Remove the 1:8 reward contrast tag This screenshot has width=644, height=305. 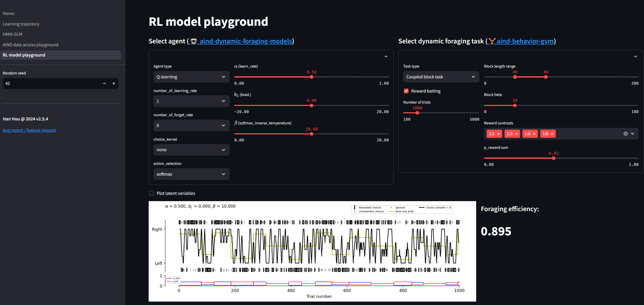(x=552, y=134)
